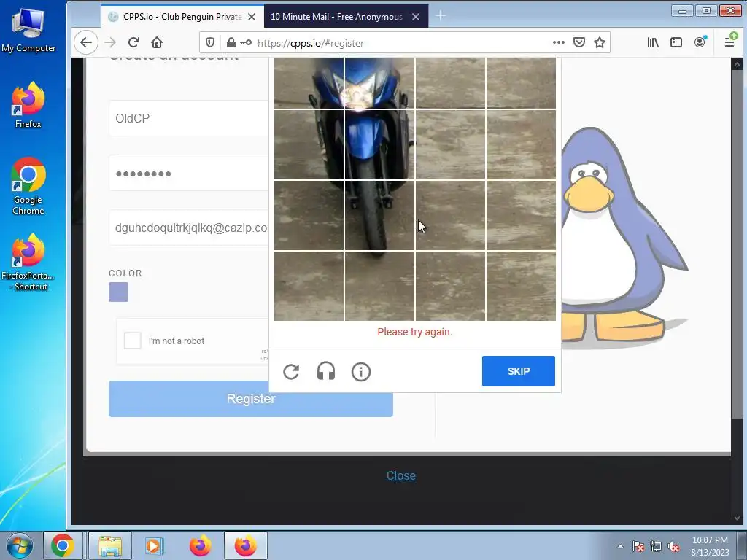This screenshot has width=747, height=560.
Task: Select captcha tile with blue front fender
Action: point(379,145)
